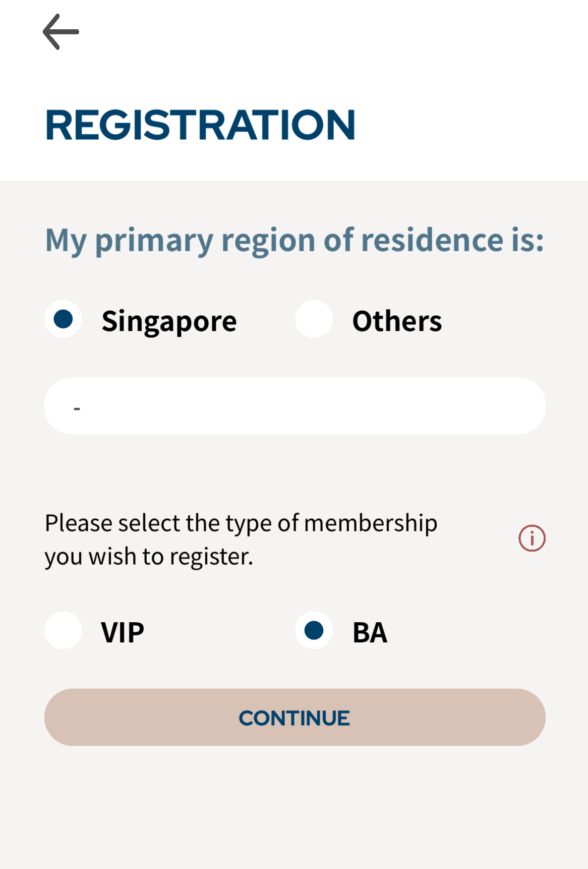588x869 pixels.
Task: Open the membership type info icon
Action: [532, 538]
